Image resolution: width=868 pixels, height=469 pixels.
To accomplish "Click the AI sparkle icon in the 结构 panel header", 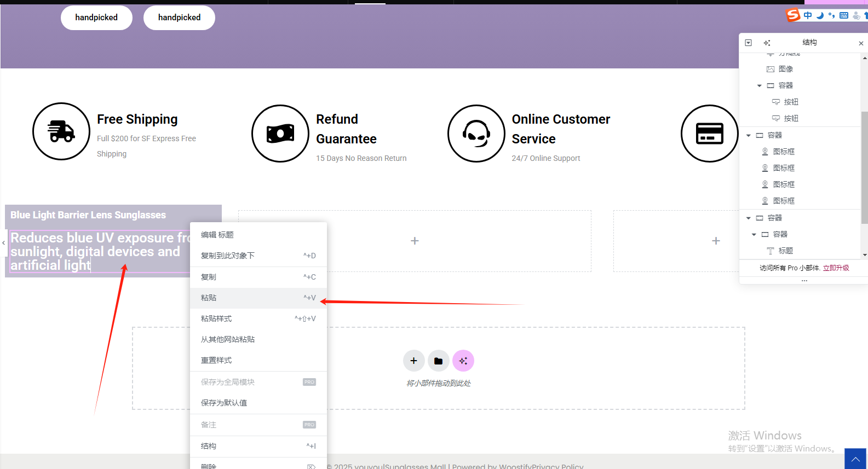I will click(x=767, y=43).
